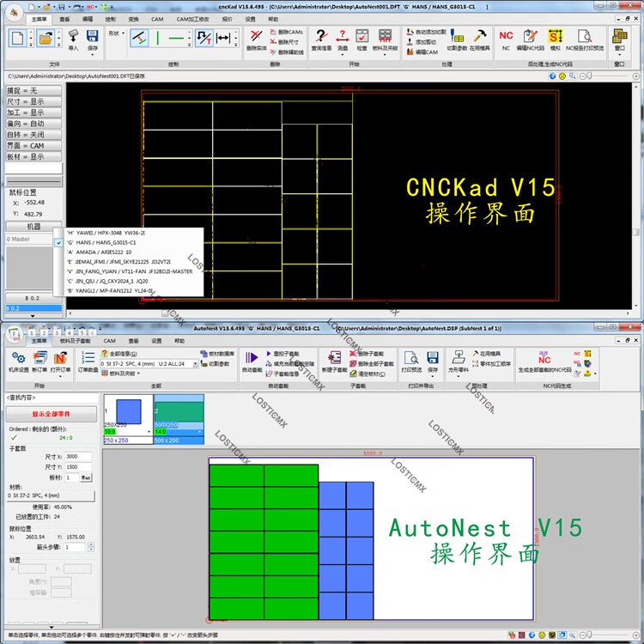Select the angled line drawing tool
644x644 pixels.
(139, 38)
